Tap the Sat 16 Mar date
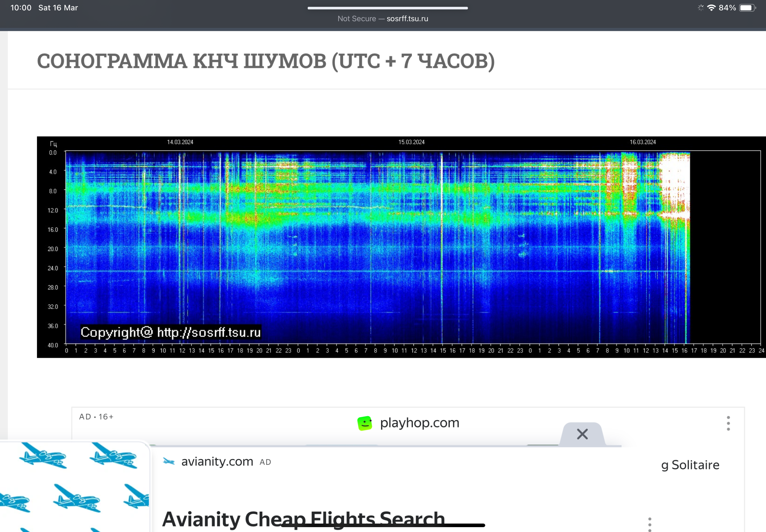This screenshot has height=532, width=766. 58,8
